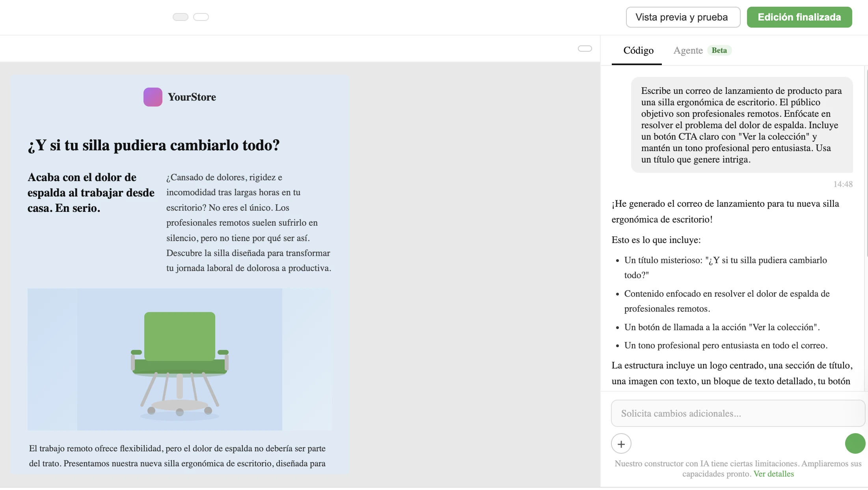Click the 14:48 message timestamp
The width and height of the screenshot is (868, 490).
(843, 184)
